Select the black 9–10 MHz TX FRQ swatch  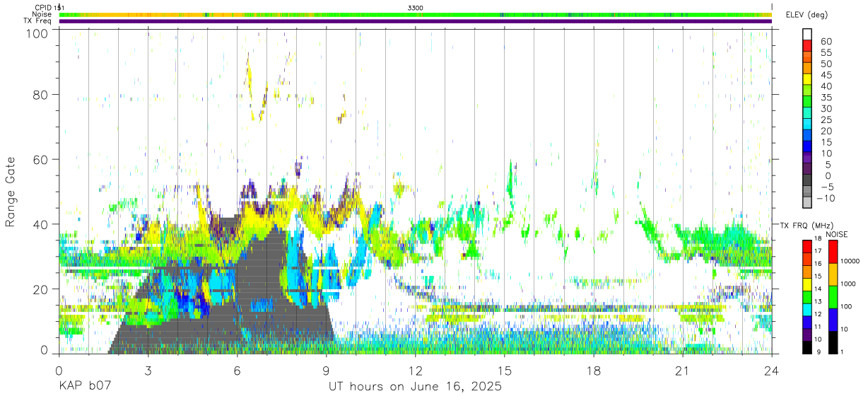(807, 348)
